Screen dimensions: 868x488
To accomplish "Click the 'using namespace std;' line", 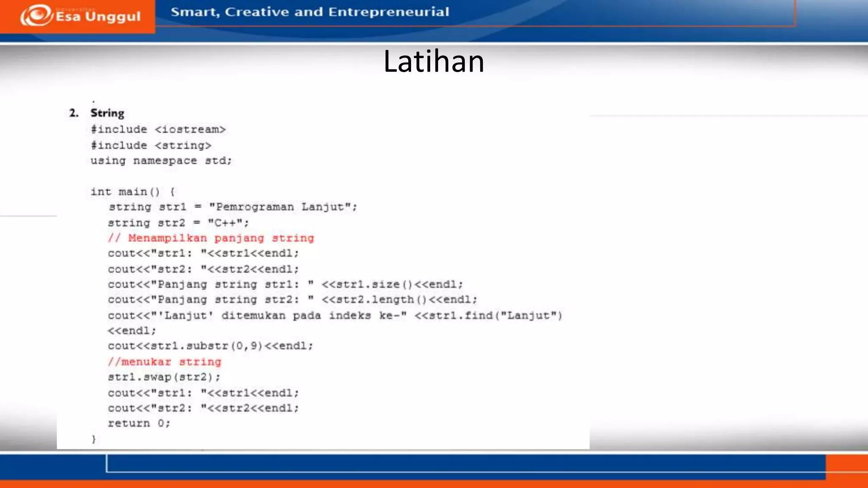I will tap(161, 161).
